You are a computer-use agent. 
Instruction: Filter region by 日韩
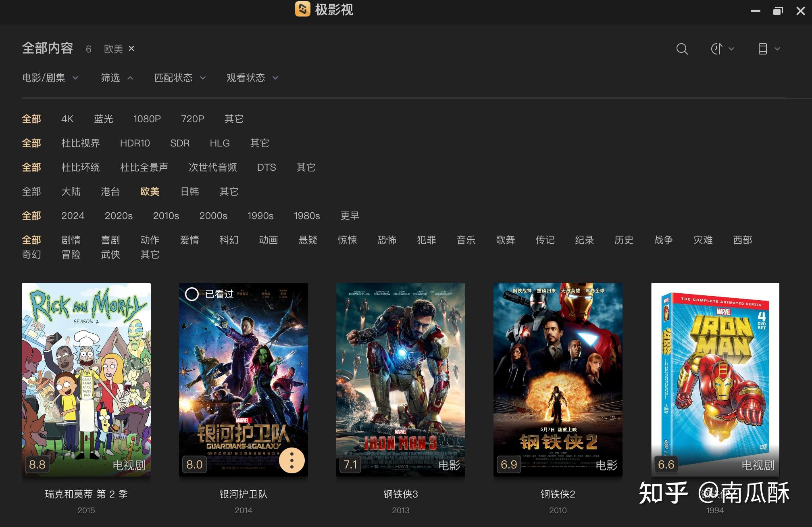[x=189, y=191]
